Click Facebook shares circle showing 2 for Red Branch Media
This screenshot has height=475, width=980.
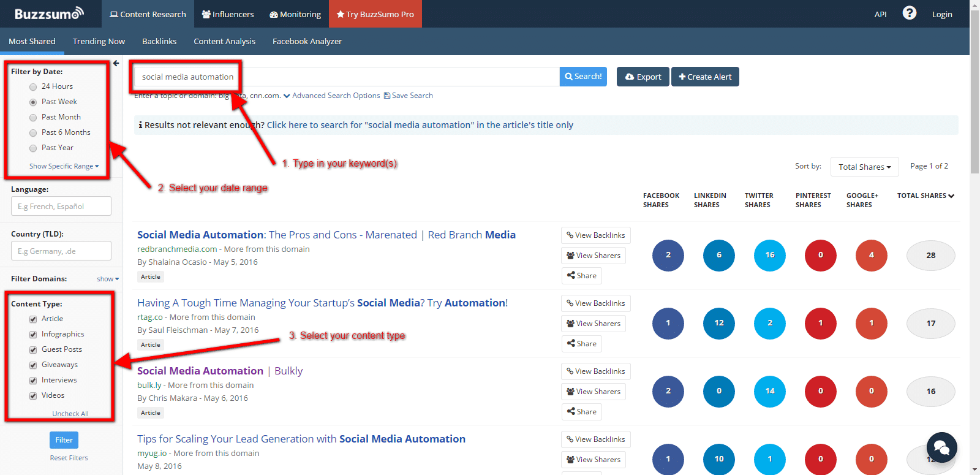point(668,255)
